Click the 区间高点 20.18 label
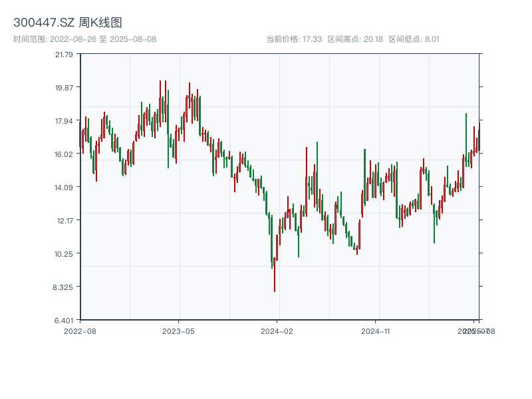This screenshot has width=532, height=399. [355, 39]
